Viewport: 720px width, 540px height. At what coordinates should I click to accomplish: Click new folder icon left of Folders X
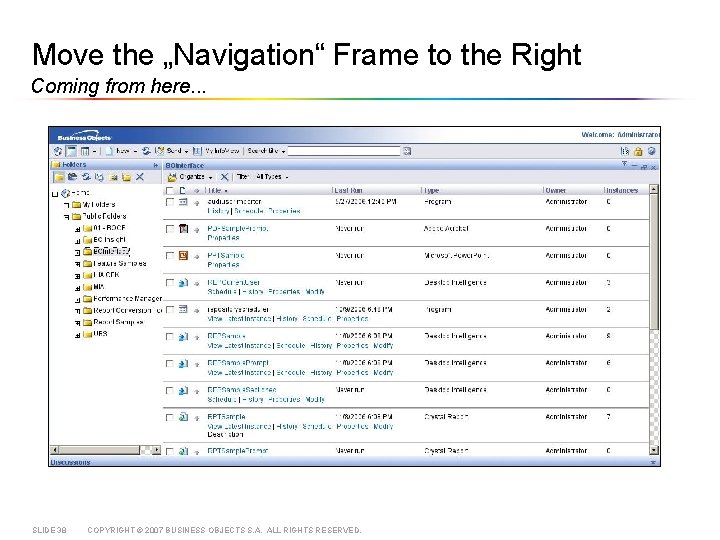point(126,177)
